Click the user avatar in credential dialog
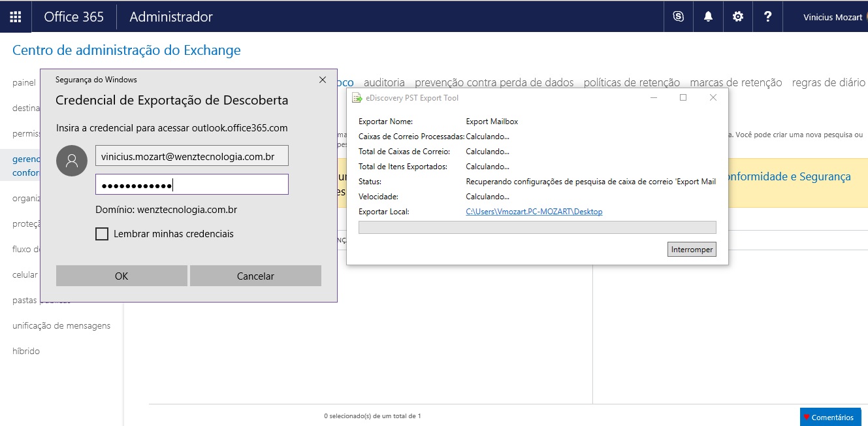This screenshot has width=868, height=426. click(x=72, y=161)
